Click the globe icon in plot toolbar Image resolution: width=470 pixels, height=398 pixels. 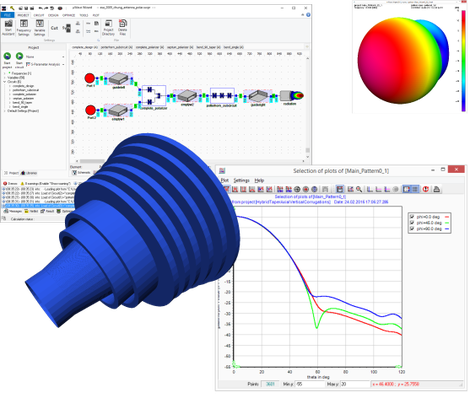click(314, 189)
